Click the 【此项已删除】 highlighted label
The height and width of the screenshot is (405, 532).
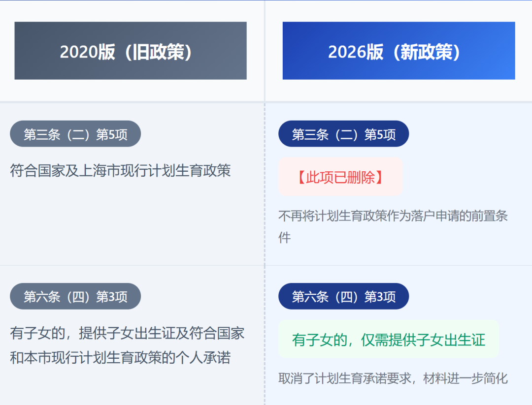point(340,176)
